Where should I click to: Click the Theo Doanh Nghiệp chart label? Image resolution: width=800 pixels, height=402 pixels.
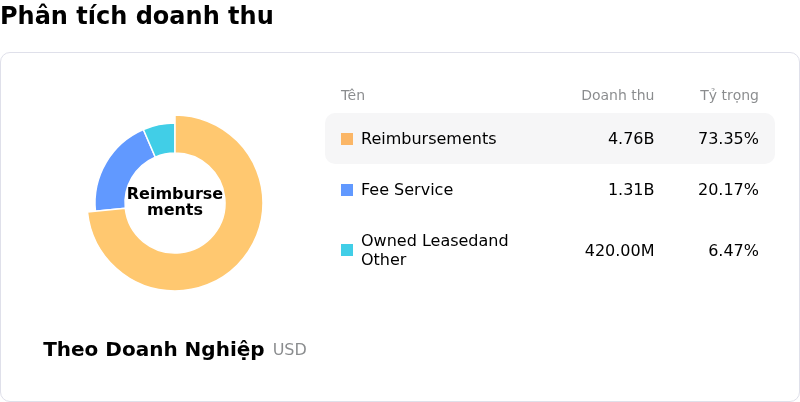(154, 350)
